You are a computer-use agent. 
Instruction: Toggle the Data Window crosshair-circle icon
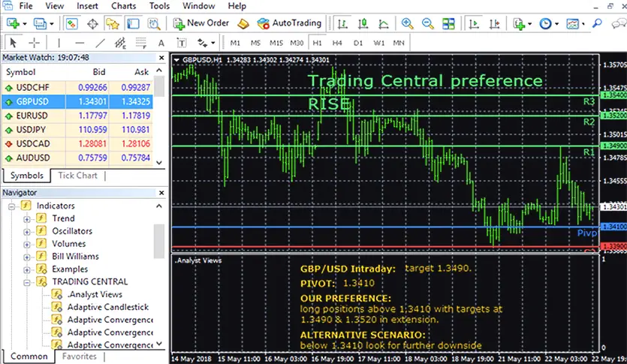point(92,24)
